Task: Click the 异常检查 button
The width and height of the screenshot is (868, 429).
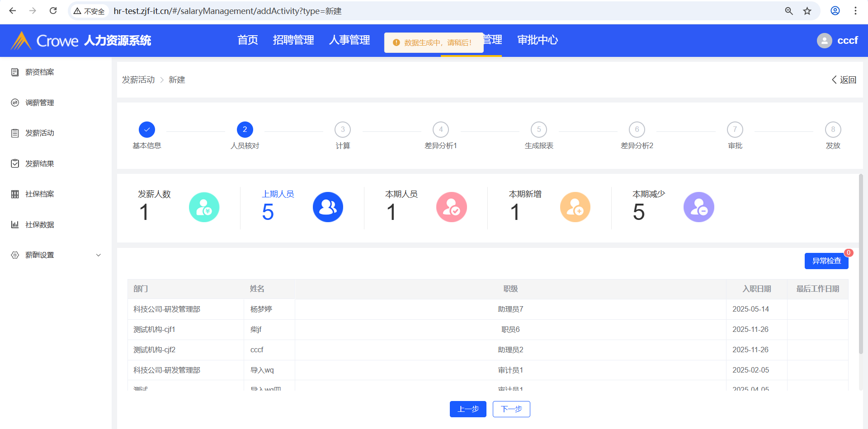Action: (x=826, y=261)
